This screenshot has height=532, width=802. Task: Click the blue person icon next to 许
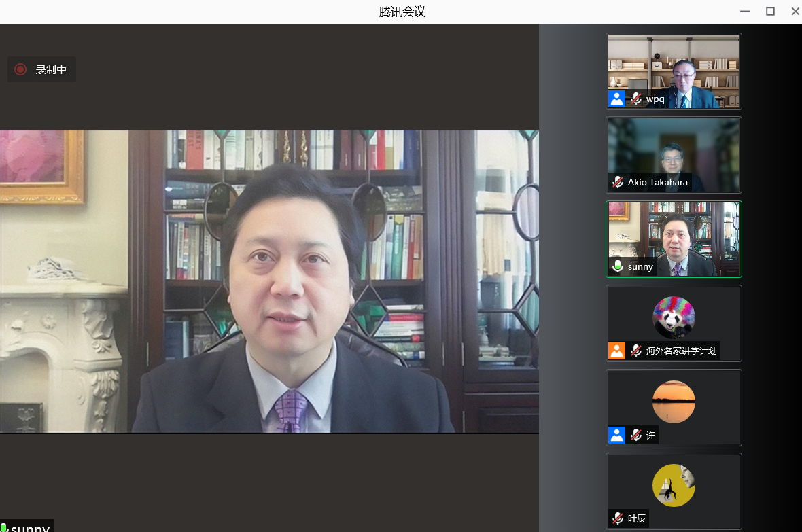[616, 435]
